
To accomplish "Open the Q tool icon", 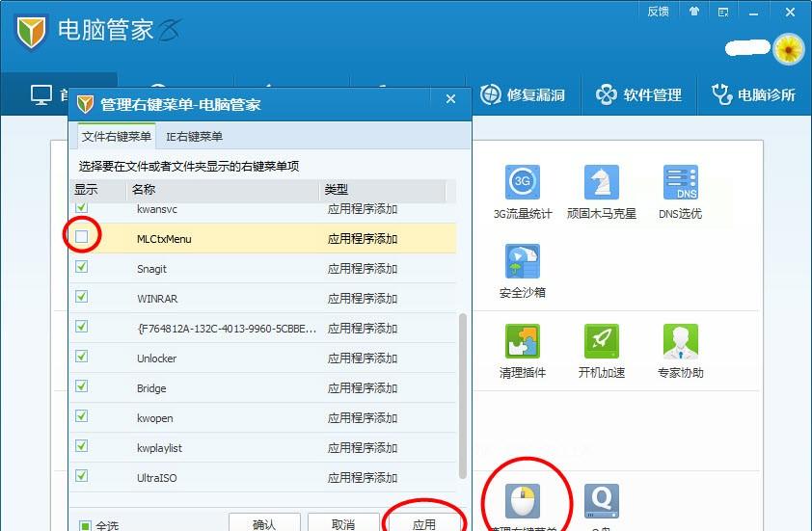I will [601, 501].
